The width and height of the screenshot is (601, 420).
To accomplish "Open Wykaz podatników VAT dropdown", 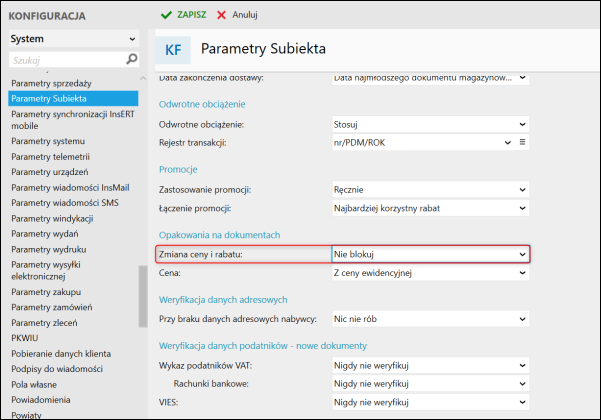I will pos(430,366).
